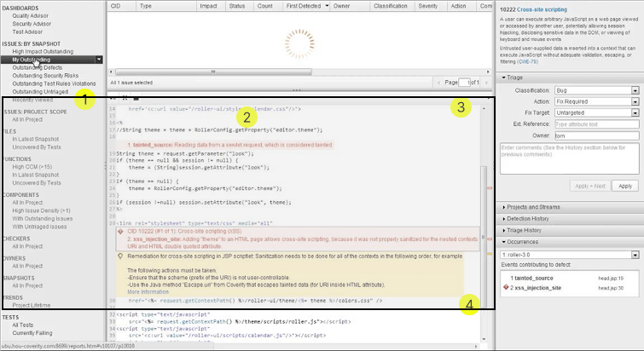Click the red XSS defect icon in code
The image size is (644, 351).
[x=119, y=232]
